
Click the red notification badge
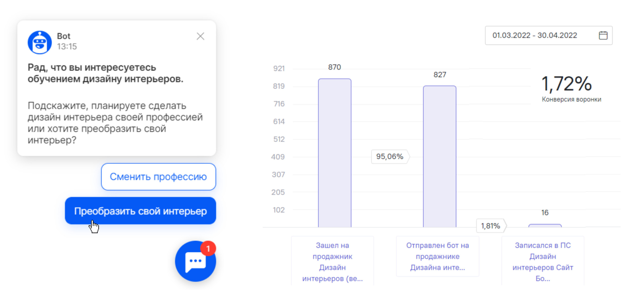(208, 248)
